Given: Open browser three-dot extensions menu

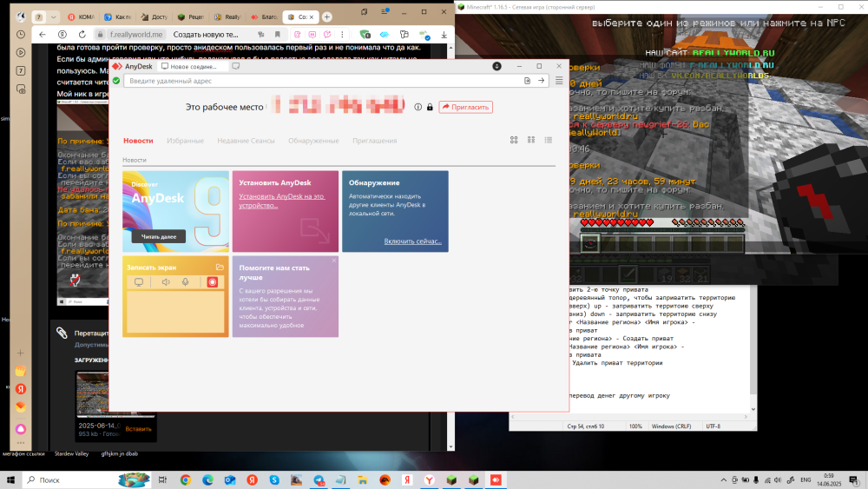Looking at the screenshot, I should [342, 35].
